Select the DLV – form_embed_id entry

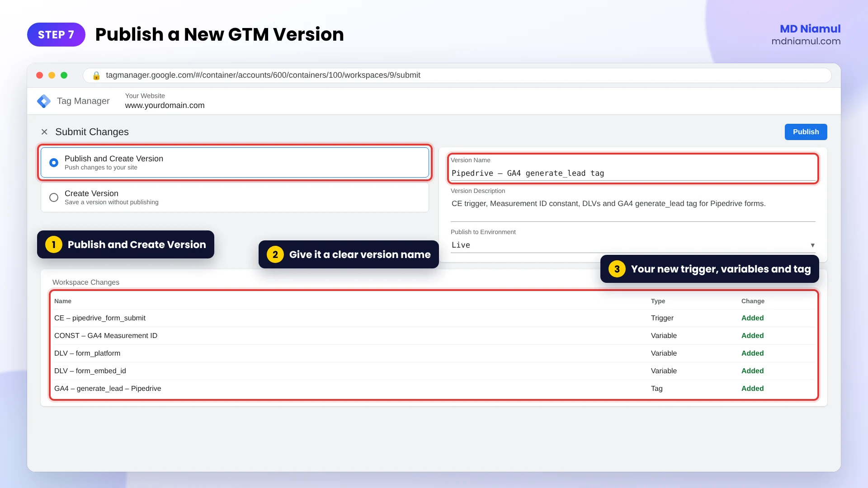434,371
